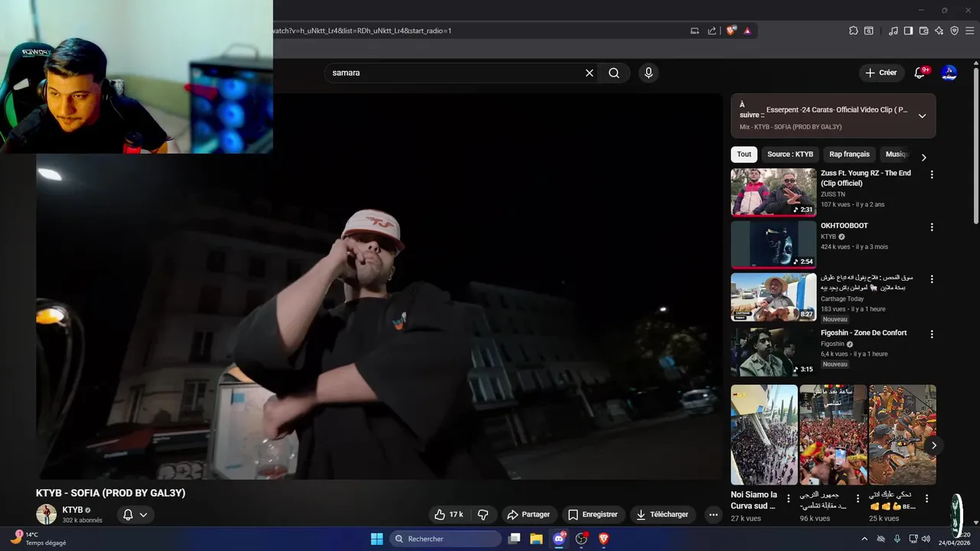The width and height of the screenshot is (980, 551).
Task: Open the browser hamburger main menu
Action: tap(969, 31)
